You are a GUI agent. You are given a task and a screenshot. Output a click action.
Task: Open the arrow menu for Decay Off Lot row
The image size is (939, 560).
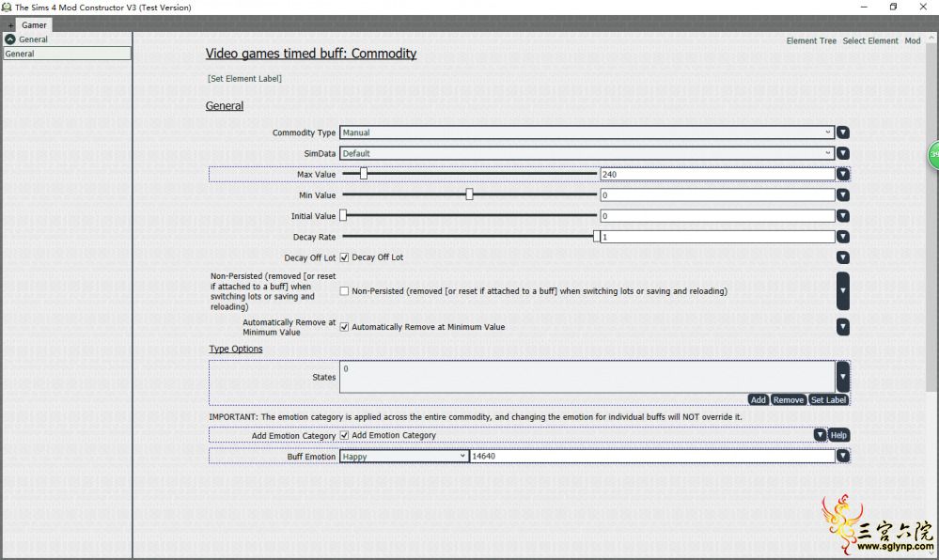click(842, 257)
